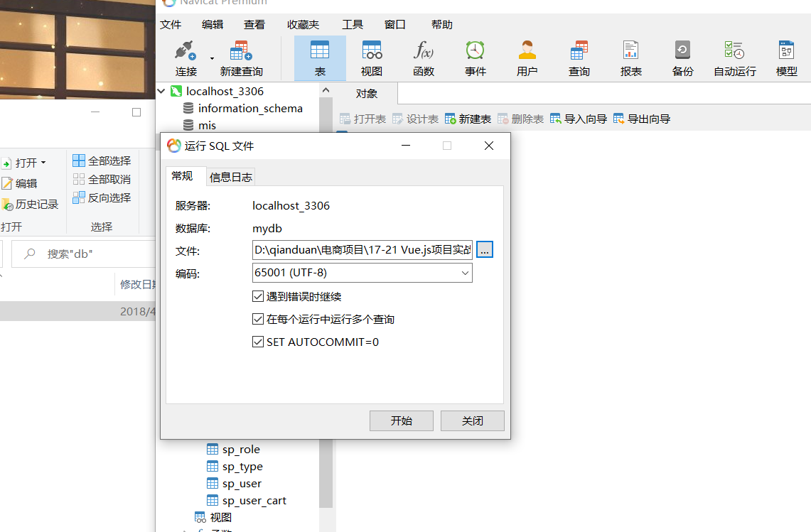Viewport: 811px width, 532px height.
Task: Open the 查看 menu in Navicat
Action: pos(254,24)
